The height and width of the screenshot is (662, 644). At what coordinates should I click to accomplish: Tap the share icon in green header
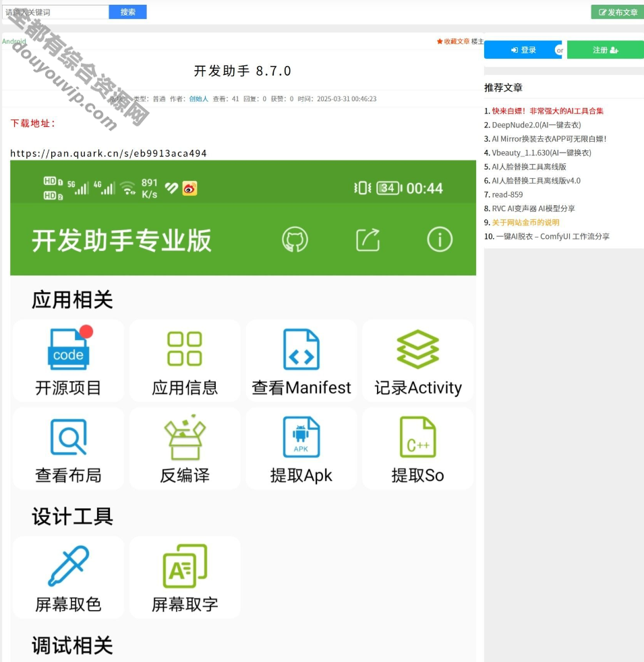coord(368,240)
